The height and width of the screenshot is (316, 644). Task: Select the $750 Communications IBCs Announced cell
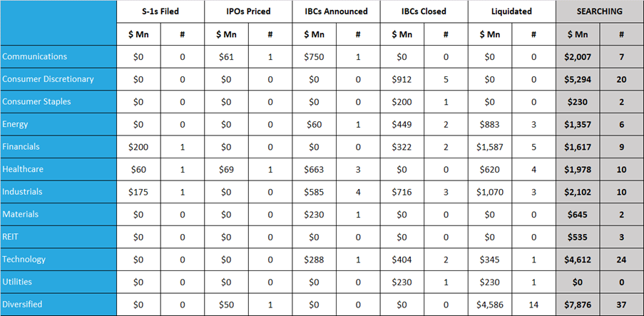pos(314,56)
